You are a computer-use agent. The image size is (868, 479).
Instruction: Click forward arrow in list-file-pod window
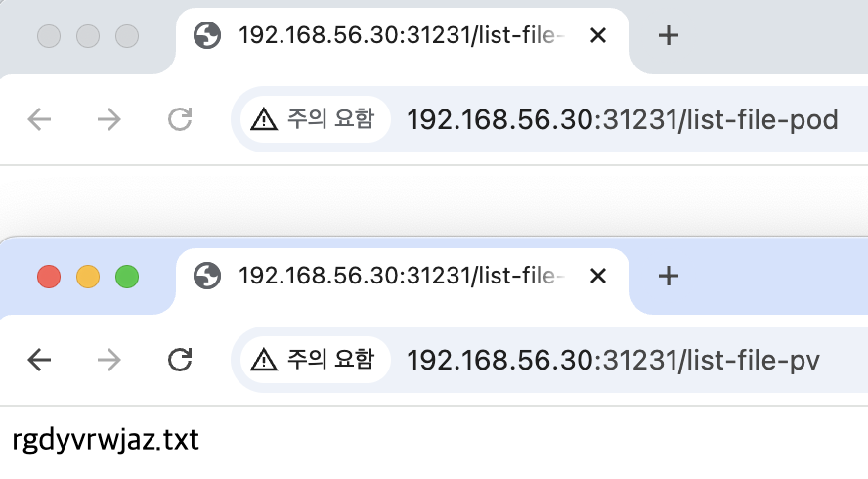coord(109,119)
